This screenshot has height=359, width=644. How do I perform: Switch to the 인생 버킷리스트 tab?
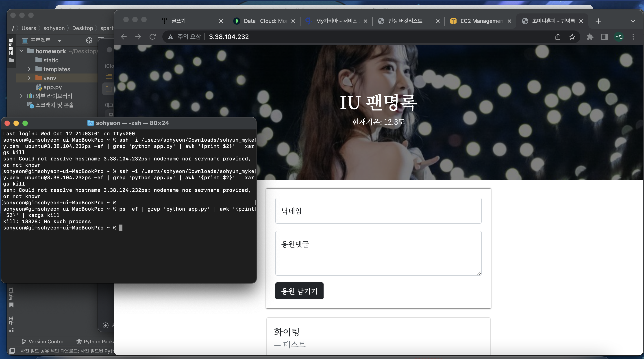pos(409,21)
